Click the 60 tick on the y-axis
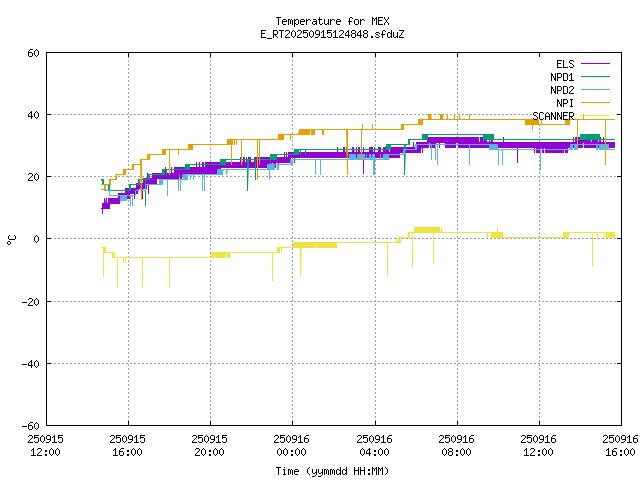 point(34,53)
